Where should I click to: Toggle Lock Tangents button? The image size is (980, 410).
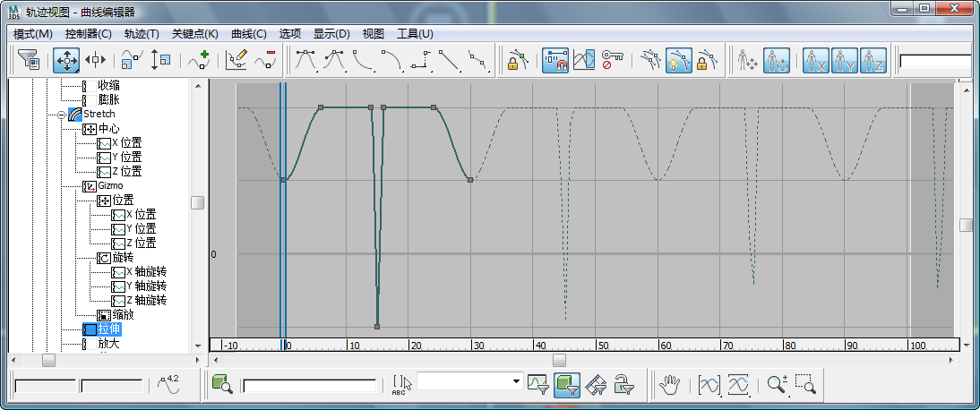pyautogui.click(x=708, y=61)
